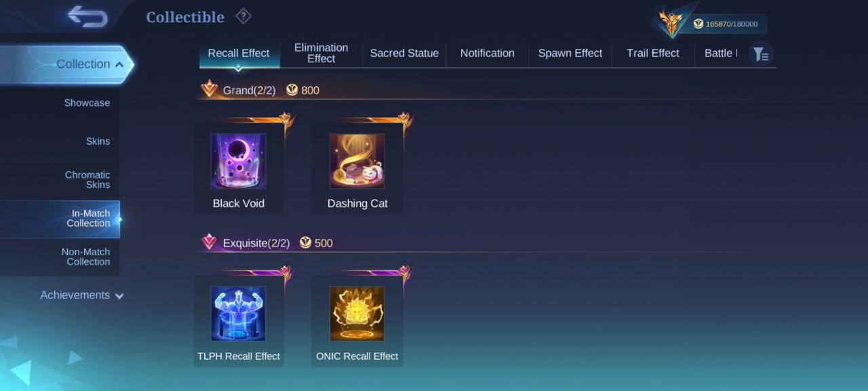Open the filter list icon

(x=761, y=54)
